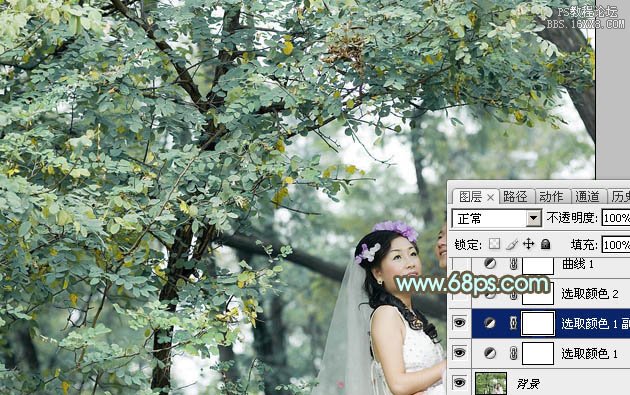Click the lock transparent pixels icon
The image size is (630, 395).
(x=494, y=244)
